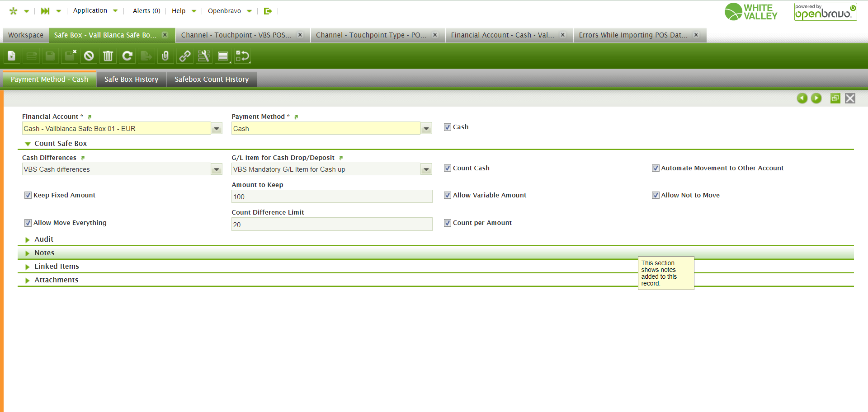Toggle the Allow Variable Amount checkbox
Viewport: 868px width, 412px height.
coord(448,195)
